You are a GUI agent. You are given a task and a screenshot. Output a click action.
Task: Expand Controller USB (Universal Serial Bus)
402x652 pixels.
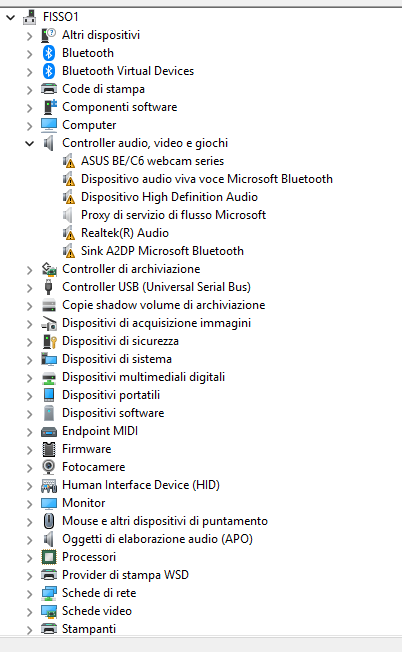[30, 288]
